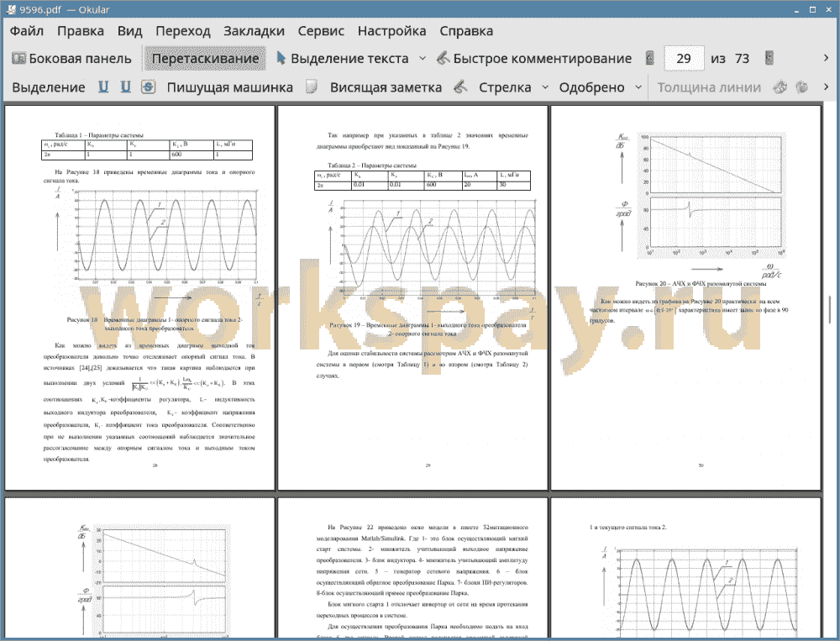Go to the next page arrow
This screenshot has height=641, width=840.
point(769,59)
